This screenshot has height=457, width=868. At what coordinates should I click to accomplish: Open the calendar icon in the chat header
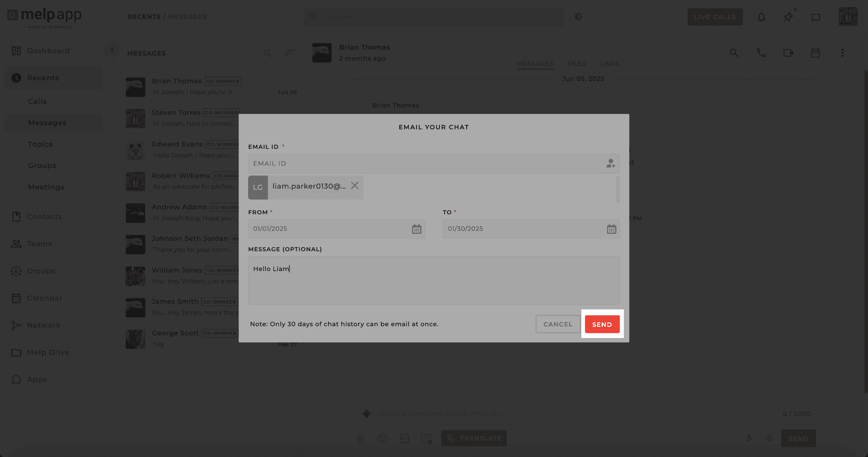click(x=816, y=53)
